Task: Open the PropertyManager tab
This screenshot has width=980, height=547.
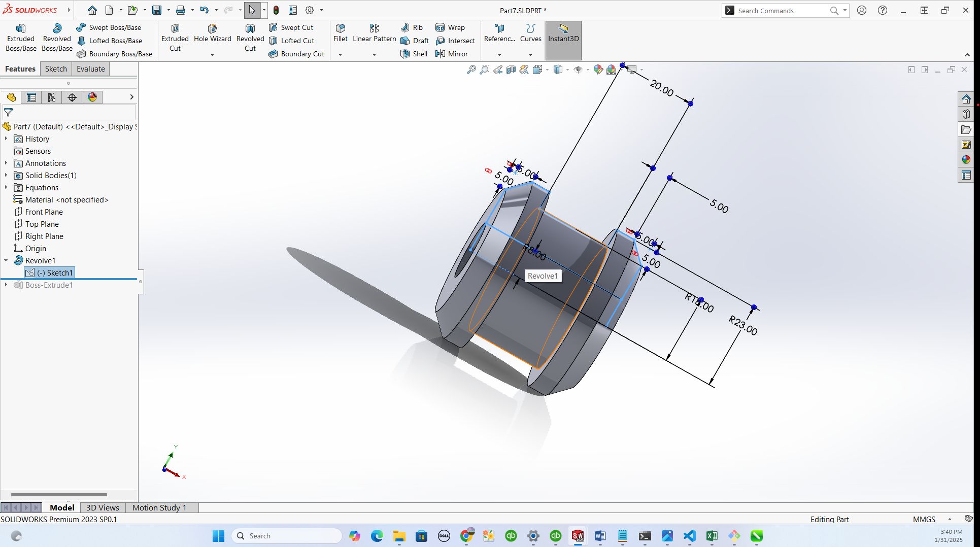Action: [31, 97]
